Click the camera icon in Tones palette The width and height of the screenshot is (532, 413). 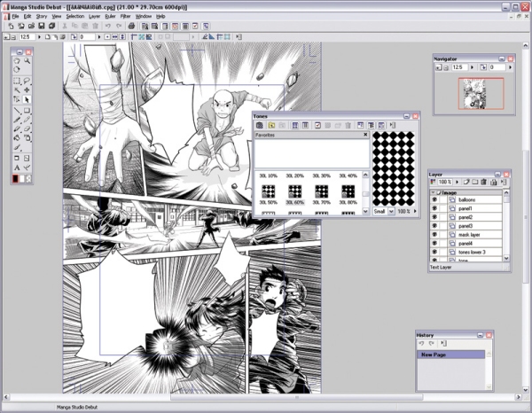[260, 126]
